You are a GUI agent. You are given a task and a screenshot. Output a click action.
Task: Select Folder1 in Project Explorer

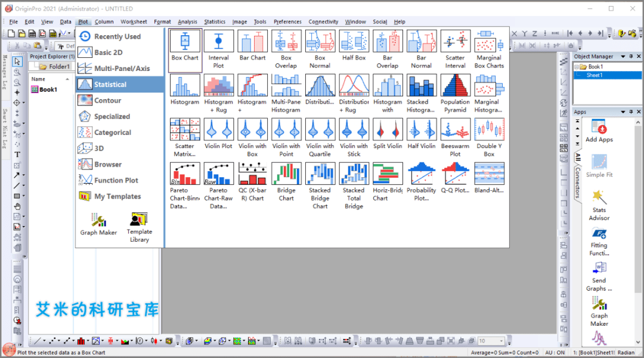[x=55, y=67]
